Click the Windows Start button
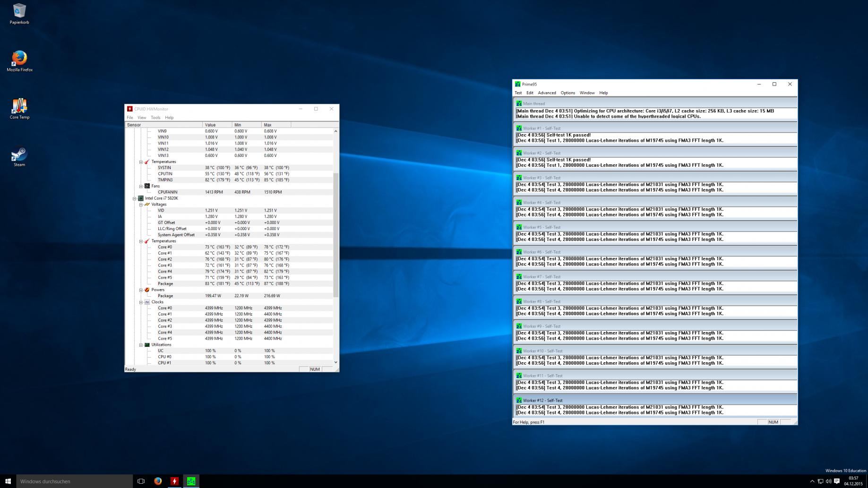Image resolution: width=868 pixels, height=488 pixels. (8, 481)
